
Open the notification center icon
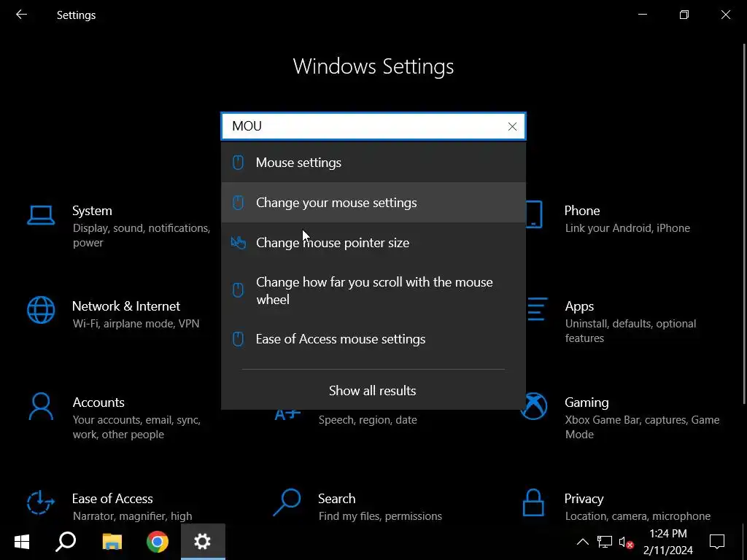click(717, 542)
